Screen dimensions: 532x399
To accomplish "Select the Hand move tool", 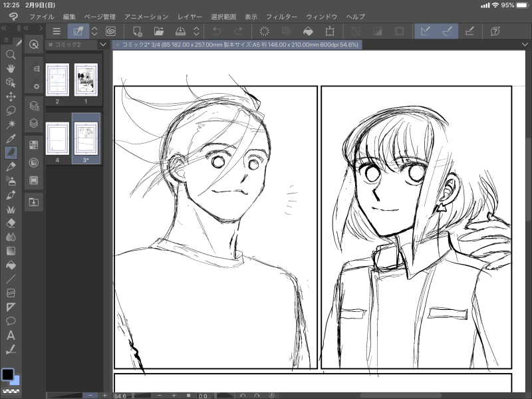I will [x=11, y=68].
